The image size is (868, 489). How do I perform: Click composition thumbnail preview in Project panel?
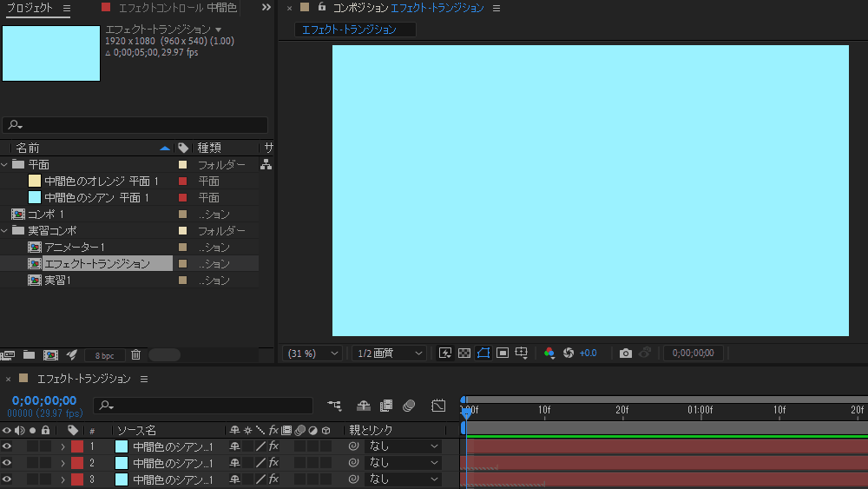51,53
